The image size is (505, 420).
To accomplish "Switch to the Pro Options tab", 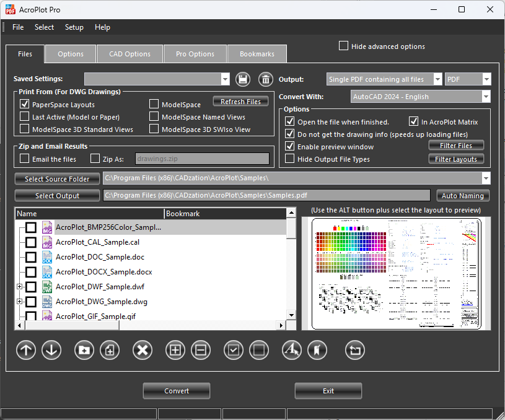I will 195,54.
